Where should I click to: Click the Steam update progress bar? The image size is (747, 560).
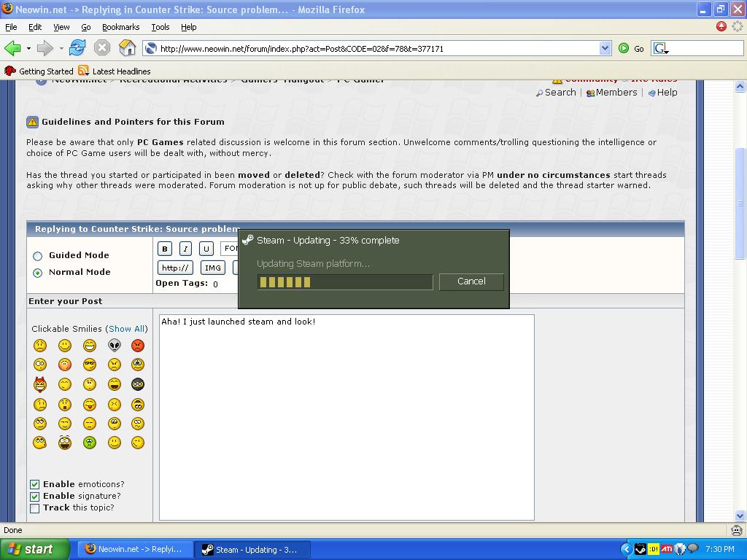coord(345,282)
